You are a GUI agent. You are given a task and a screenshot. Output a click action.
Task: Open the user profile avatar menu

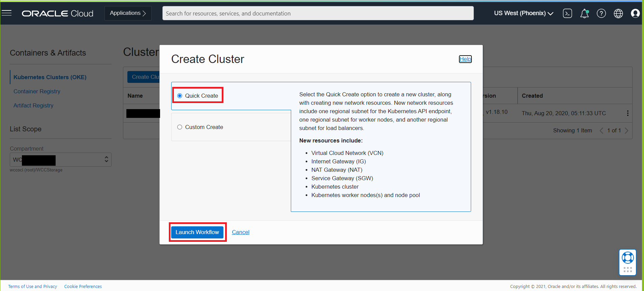click(635, 13)
